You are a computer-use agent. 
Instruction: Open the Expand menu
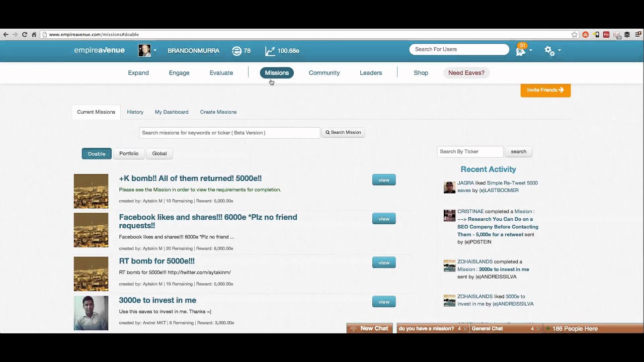[x=138, y=73]
